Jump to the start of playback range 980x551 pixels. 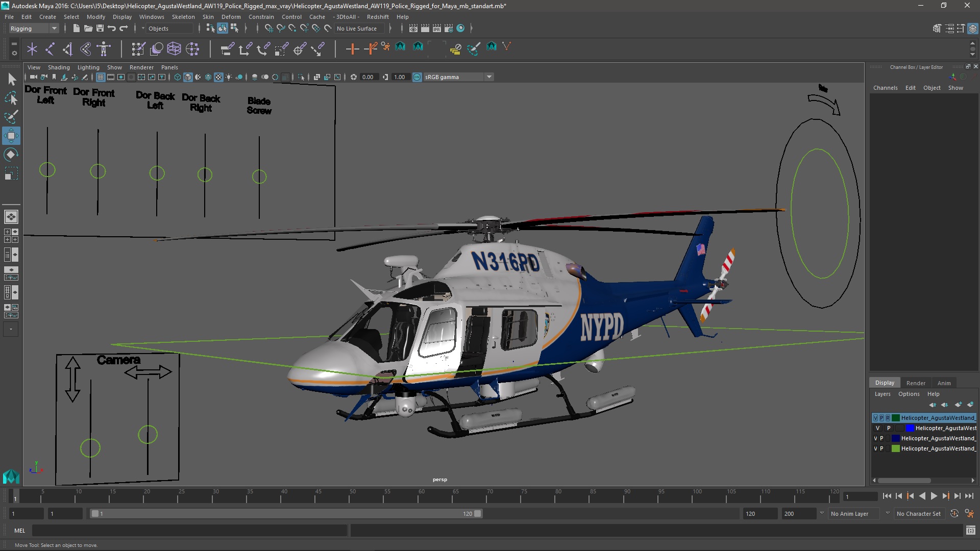[887, 496]
